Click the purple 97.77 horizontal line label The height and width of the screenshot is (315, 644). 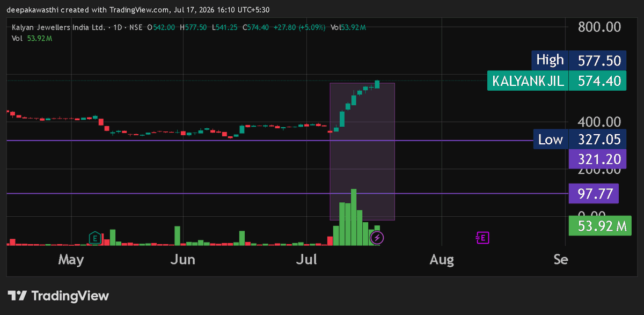point(594,193)
